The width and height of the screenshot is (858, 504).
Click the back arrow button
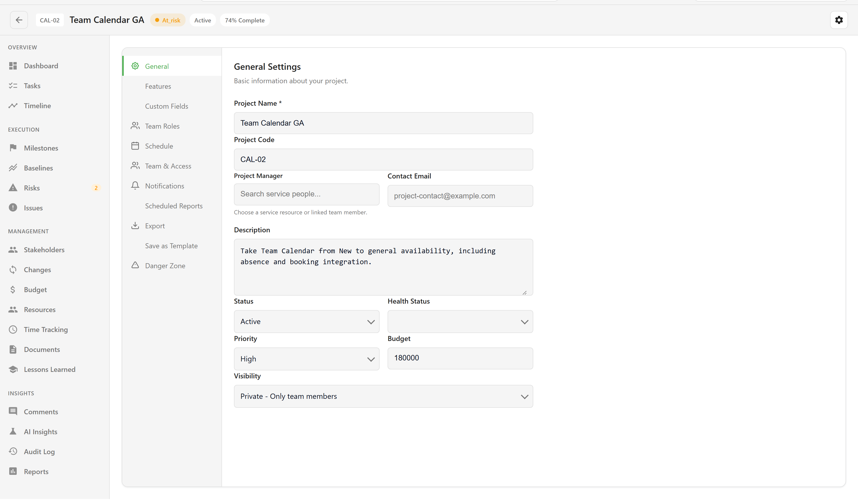(x=19, y=20)
